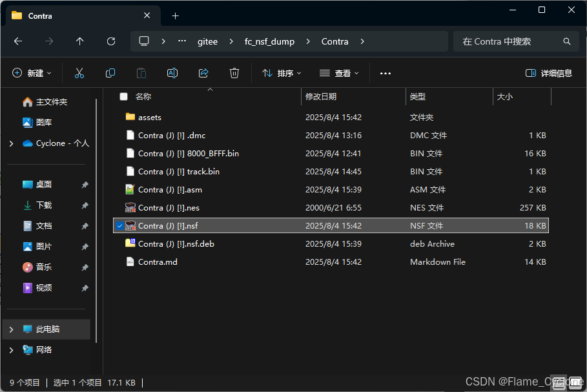Select file Contra (J) [!].nes
Viewport: 587px width, 392px height.
click(331, 207)
